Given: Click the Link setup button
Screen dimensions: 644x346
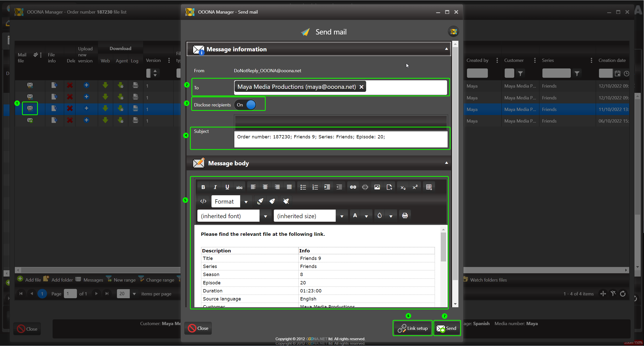Looking at the screenshot, I should 413,328.
